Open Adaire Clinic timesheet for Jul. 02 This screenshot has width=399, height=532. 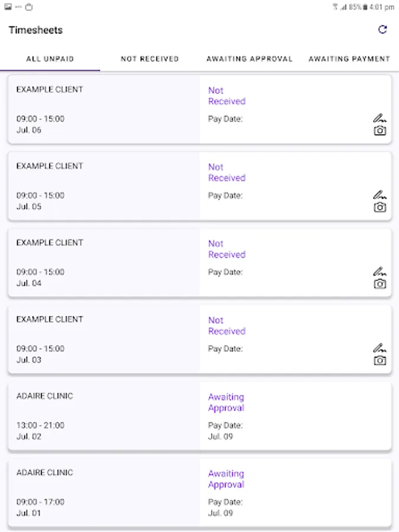coord(103,416)
